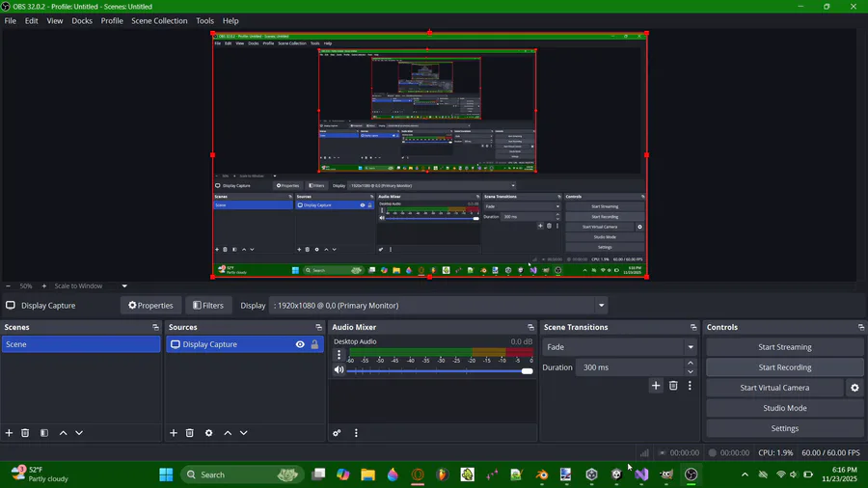This screenshot has width=868, height=488.
Task: Pop out the Scenes dock
Action: [x=155, y=327]
